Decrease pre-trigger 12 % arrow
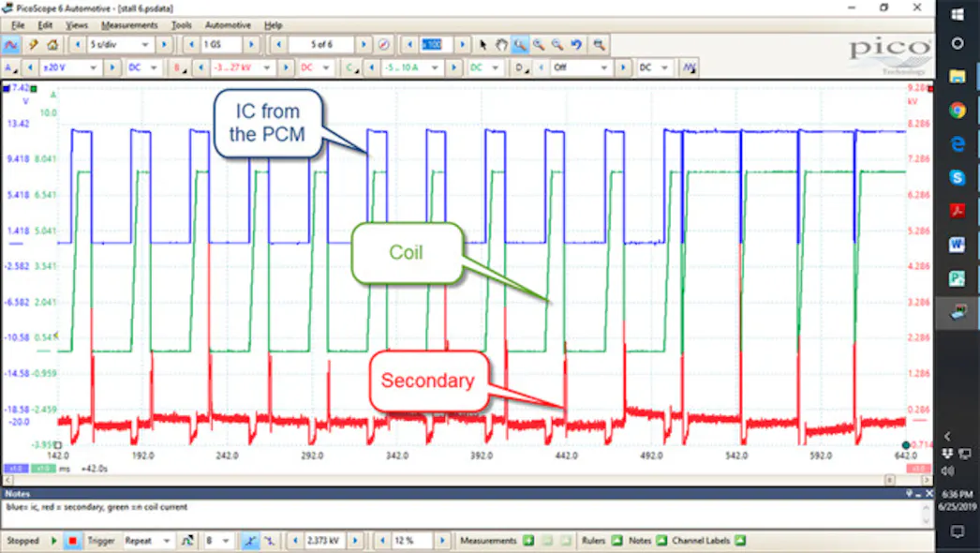980x553 pixels. tap(382, 541)
